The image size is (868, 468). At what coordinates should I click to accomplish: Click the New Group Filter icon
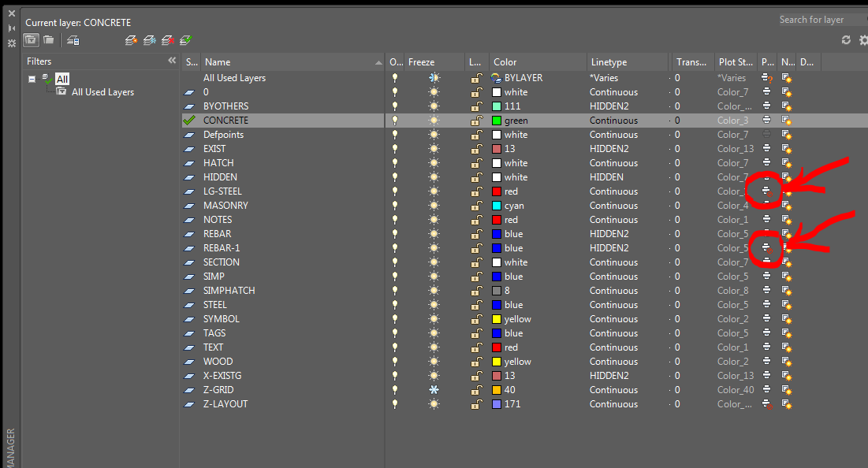[x=49, y=40]
